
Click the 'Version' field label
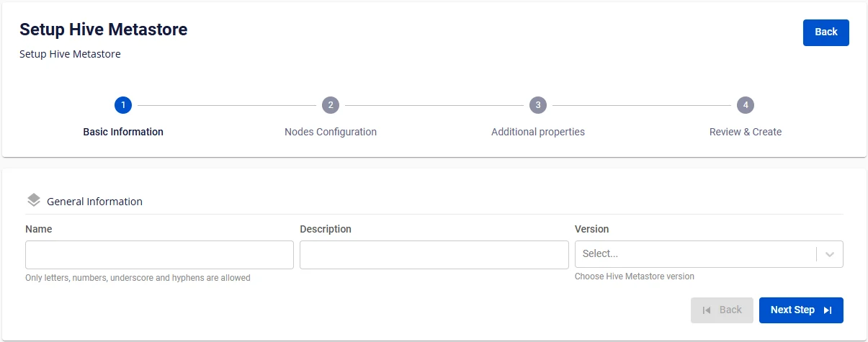[591, 229]
